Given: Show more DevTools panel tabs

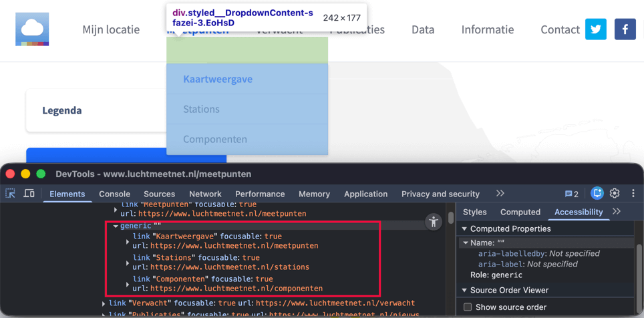Looking at the screenshot, I should tap(500, 194).
